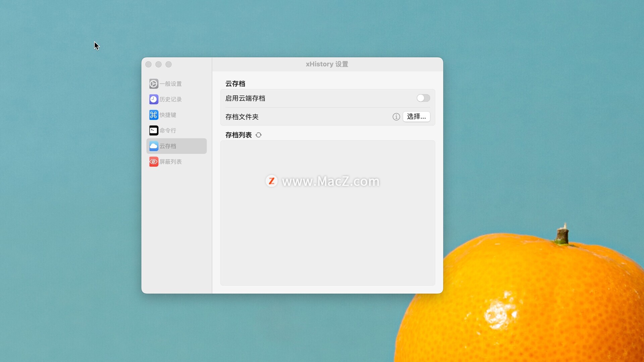The image size is (644, 362).
Task: Refresh the 存档列表 archive list
Action: click(259, 135)
